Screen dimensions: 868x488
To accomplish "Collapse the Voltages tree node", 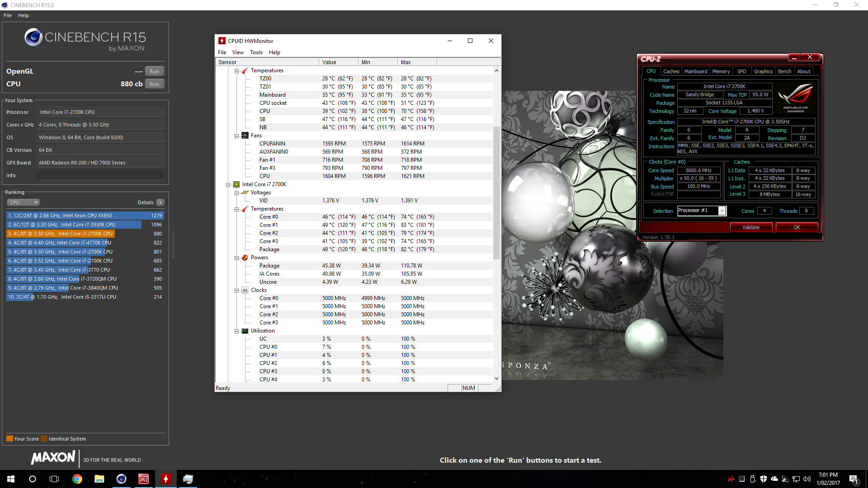I will [236, 193].
